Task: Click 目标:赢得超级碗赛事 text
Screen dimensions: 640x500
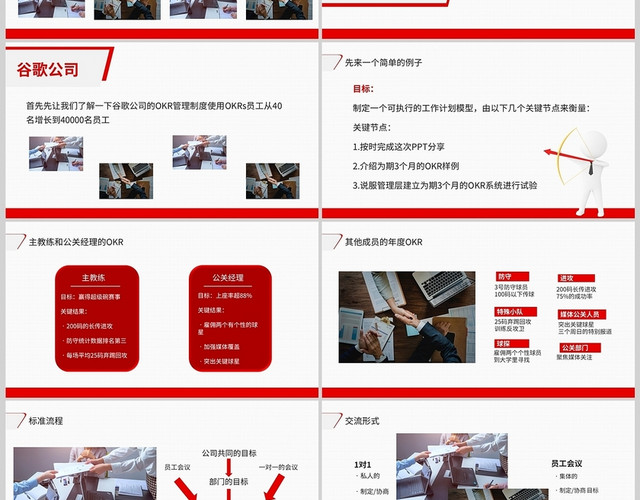Action: click(x=91, y=297)
